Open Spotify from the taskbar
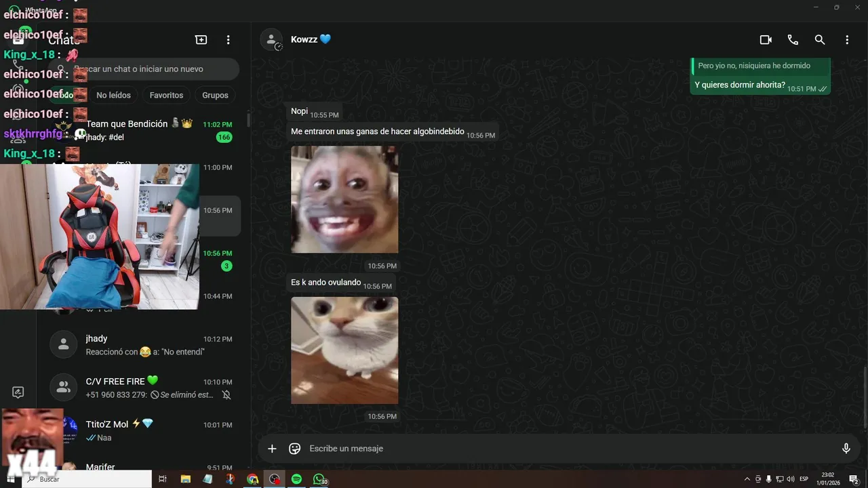 (x=296, y=479)
